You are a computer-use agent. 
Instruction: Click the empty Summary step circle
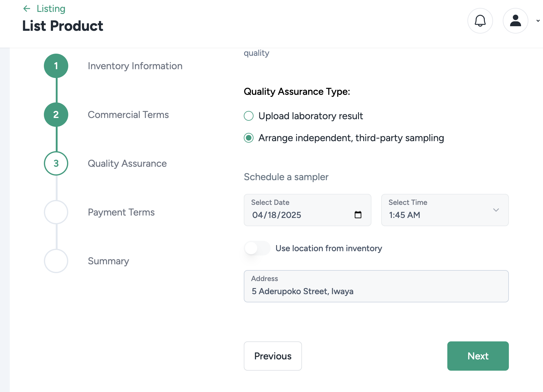pyautogui.click(x=56, y=261)
